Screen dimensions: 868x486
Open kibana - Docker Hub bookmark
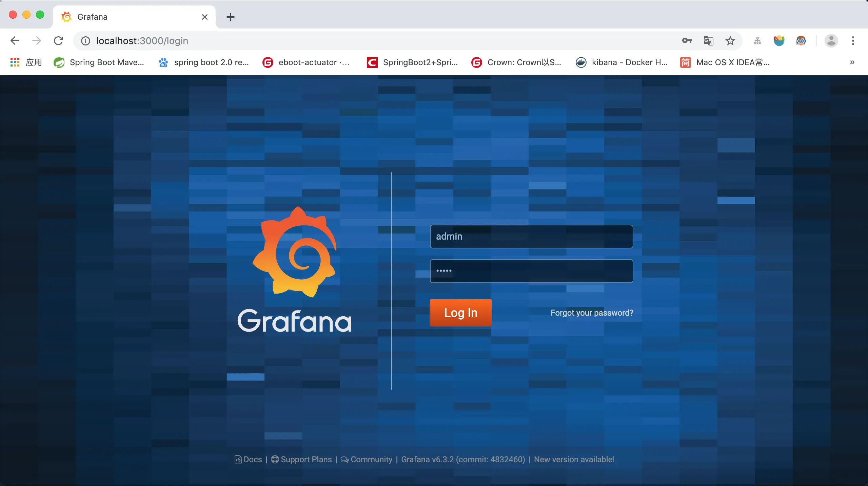click(622, 62)
